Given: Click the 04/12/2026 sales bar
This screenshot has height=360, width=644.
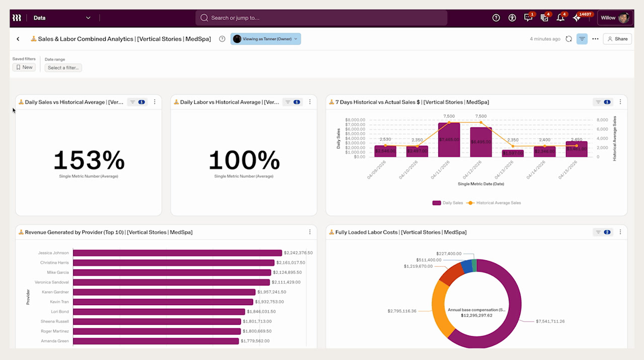Looking at the screenshot, I should coord(481,142).
